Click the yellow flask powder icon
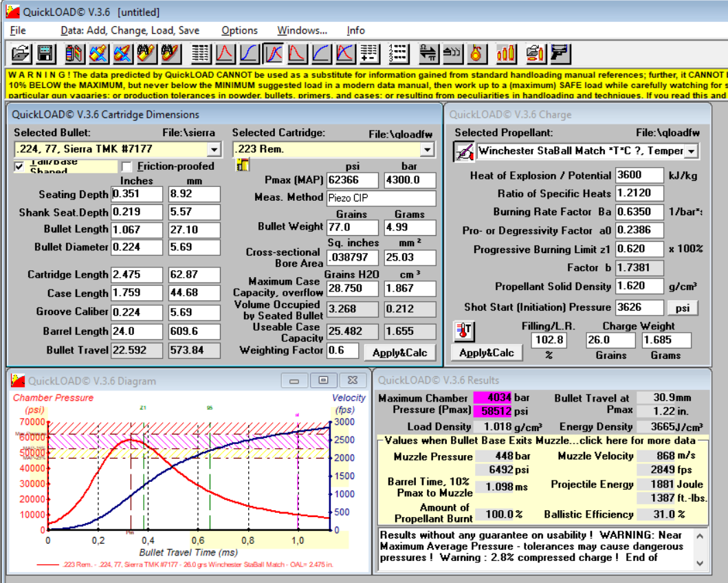 pyautogui.click(x=476, y=54)
